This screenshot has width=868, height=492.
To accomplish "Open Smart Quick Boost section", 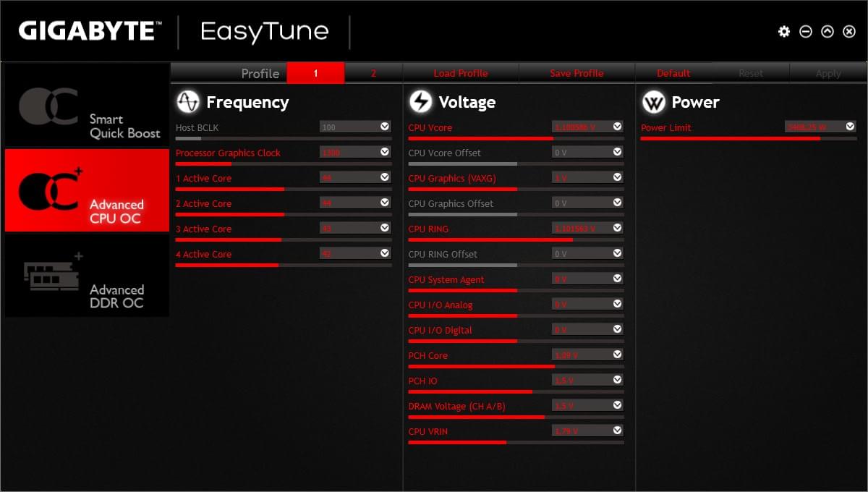I will [87, 105].
